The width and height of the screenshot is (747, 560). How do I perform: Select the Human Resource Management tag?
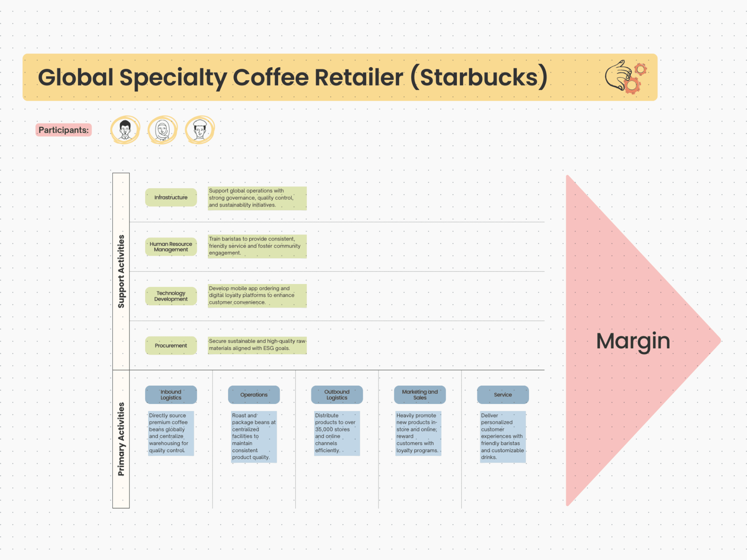coord(171,247)
